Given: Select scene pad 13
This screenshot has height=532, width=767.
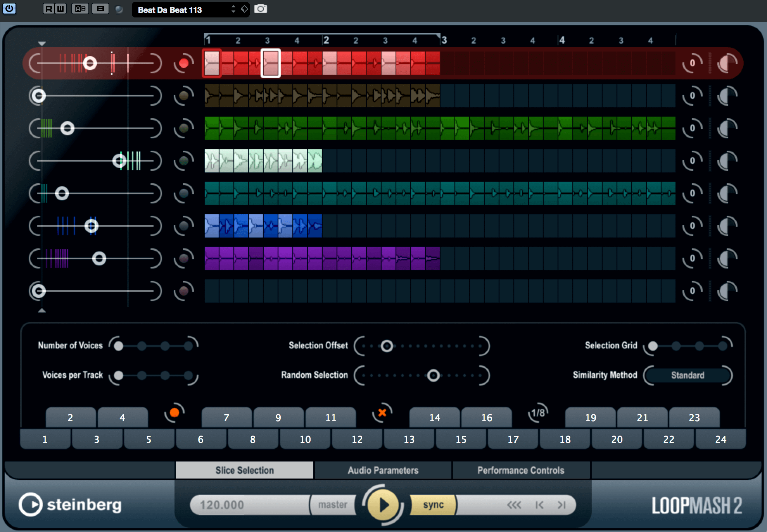Looking at the screenshot, I should pyautogui.click(x=409, y=439).
